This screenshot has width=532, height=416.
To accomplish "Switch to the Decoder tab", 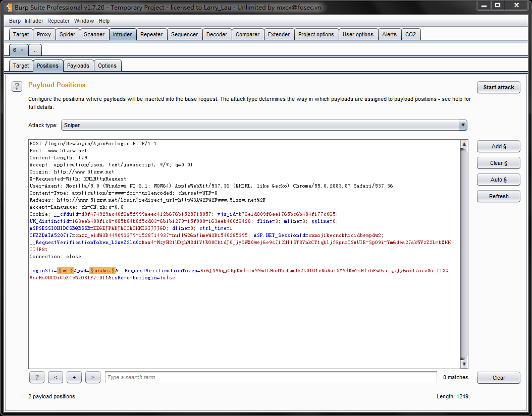I will click(217, 34).
